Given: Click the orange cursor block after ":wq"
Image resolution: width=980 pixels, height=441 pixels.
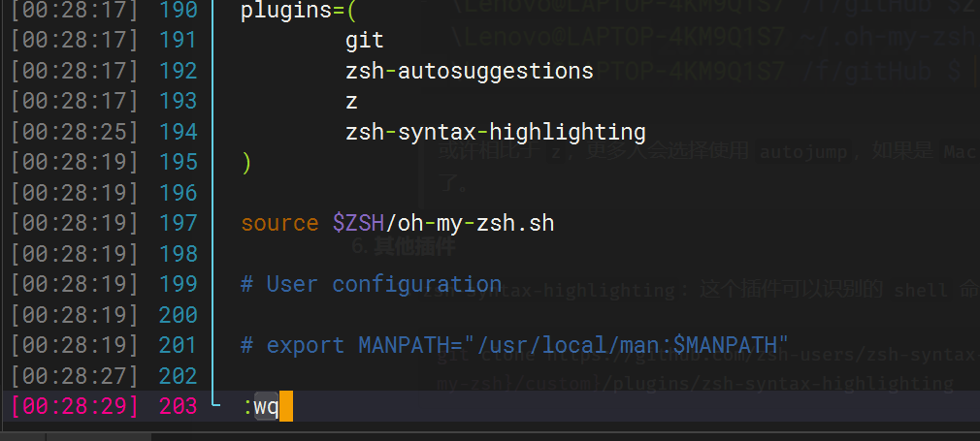Looking at the screenshot, I should pyautogui.click(x=285, y=407).
